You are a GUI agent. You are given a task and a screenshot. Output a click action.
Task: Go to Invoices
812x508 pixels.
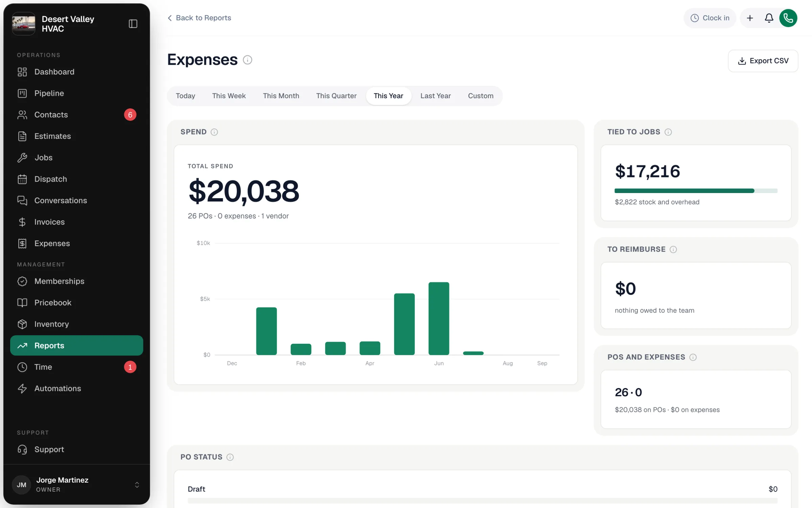[x=76, y=222]
